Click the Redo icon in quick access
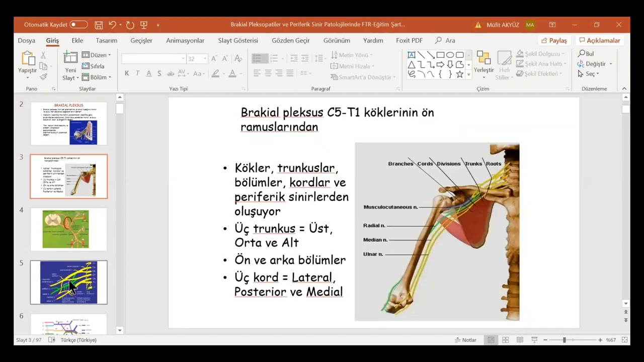The height and width of the screenshot is (362, 644). [130, 25]
